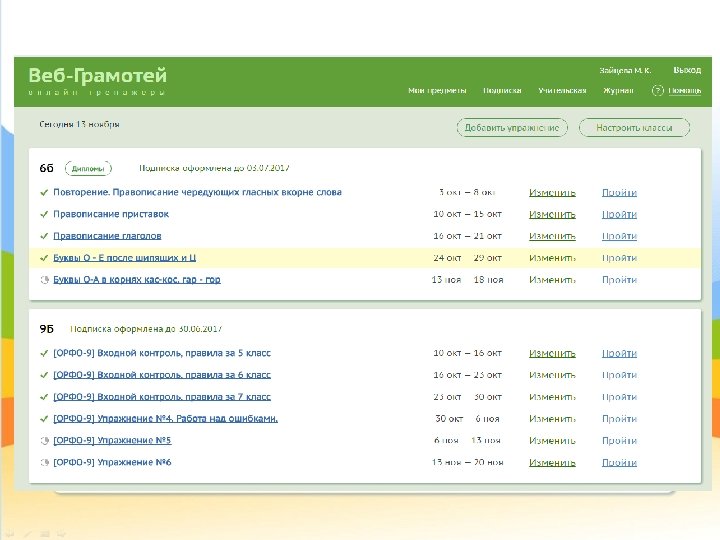Image resolution: width=720 pixels, height=540 pixels.
Task: Open exercise Правописание приставок
Action: pos(111,214)
